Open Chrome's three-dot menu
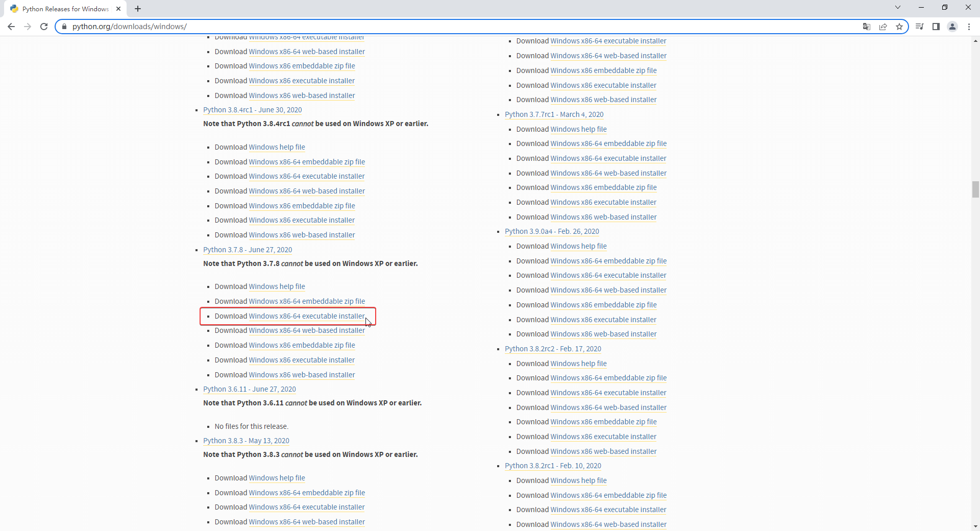Image resolution: width=980 pixels, height=531 pixels. click(969, 27)
